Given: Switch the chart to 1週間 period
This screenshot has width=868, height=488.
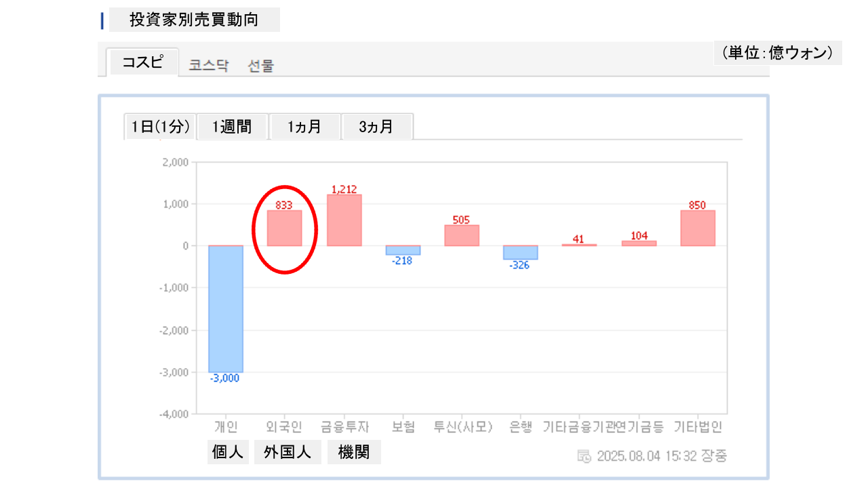Looking at the screenshot, I should pos(232,127).
